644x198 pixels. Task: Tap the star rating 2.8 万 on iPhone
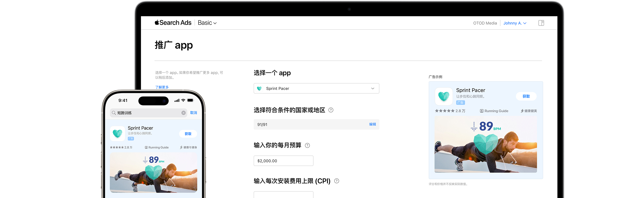click(121, 147)
